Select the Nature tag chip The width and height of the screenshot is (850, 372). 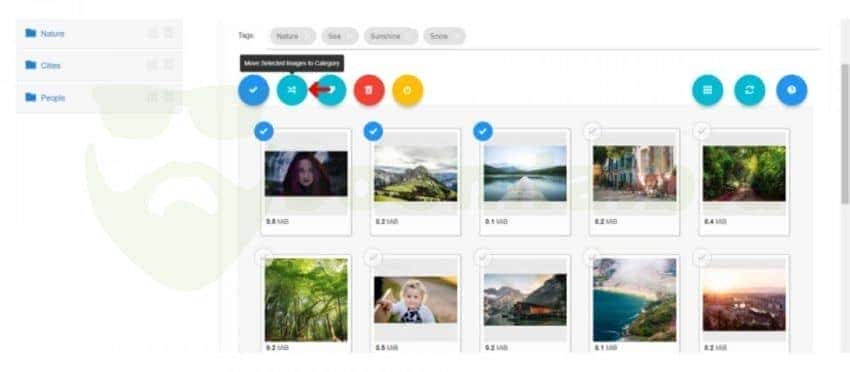pos(293,36)
